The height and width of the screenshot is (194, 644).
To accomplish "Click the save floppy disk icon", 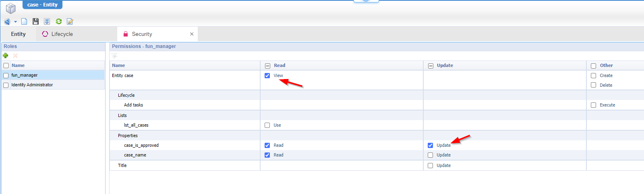I will coord(35,21).
